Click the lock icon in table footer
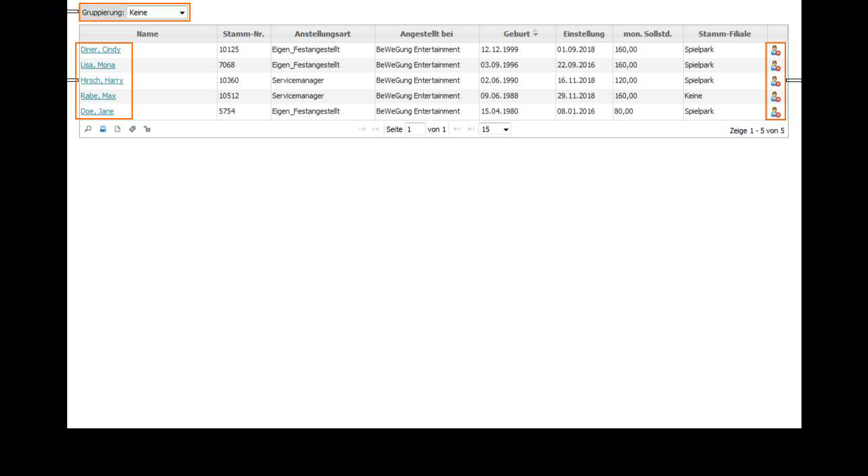 pos(147,129)
